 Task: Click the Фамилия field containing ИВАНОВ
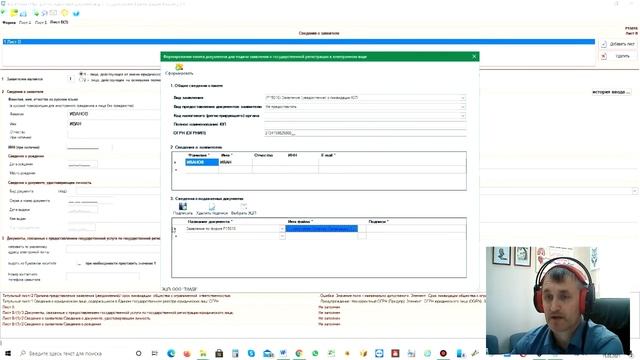click(114, 114)
